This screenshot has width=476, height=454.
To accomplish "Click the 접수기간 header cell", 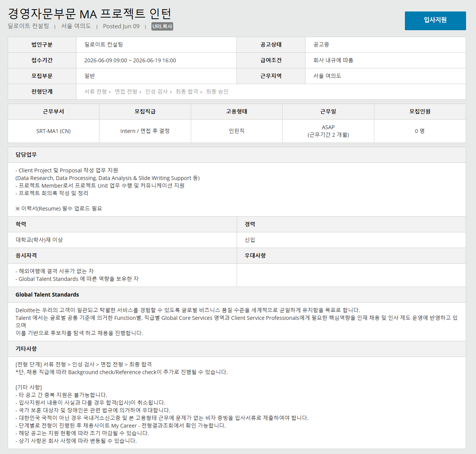I will pos(42,60).
